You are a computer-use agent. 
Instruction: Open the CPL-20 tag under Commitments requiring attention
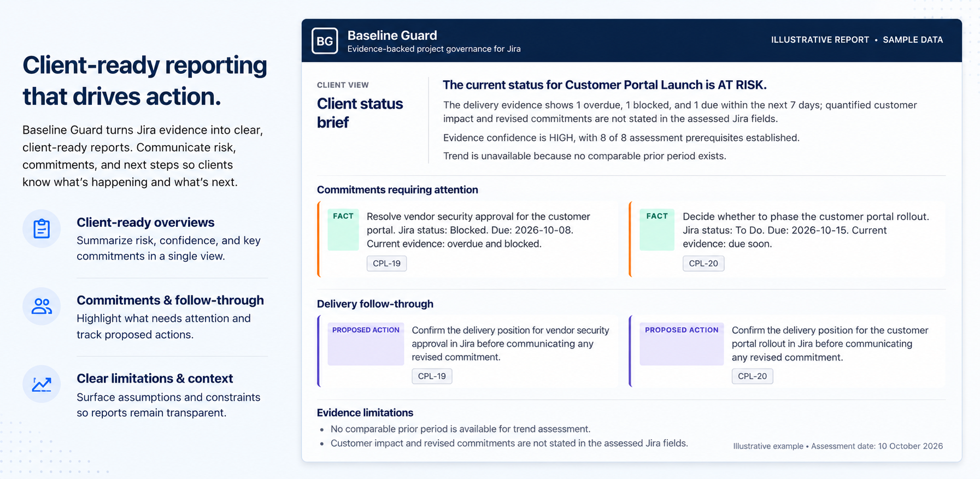click(x=703, y=263)
